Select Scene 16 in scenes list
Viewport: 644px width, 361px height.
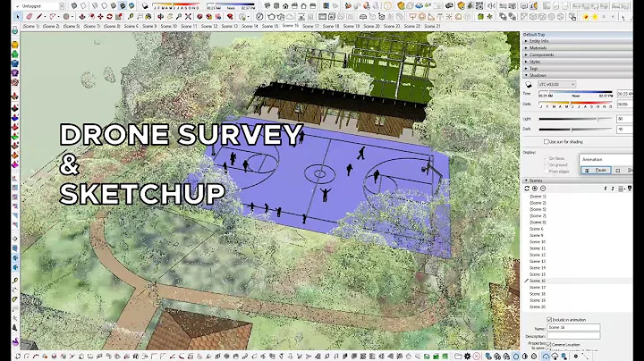pyautogui.click(x=538, y=281)
